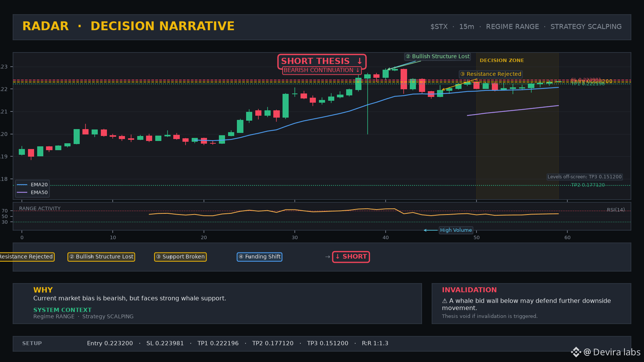Click TP3 0.151200 in the setup bar
The width and height of the screenshot is (644, 362).
(328, 344)
